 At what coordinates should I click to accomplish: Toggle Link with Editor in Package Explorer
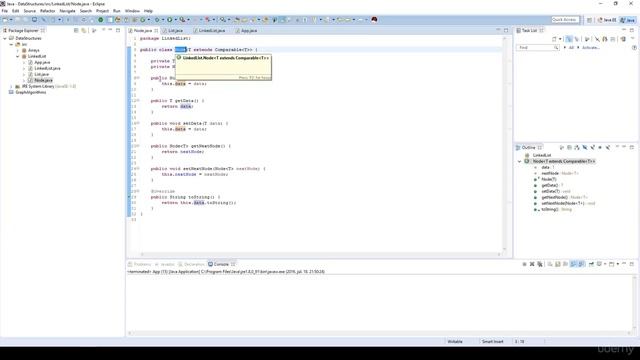coord(84,31)
